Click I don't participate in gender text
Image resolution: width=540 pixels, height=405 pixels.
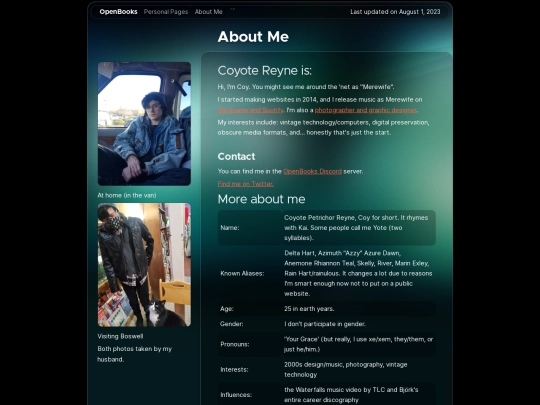tap(325, 324)
